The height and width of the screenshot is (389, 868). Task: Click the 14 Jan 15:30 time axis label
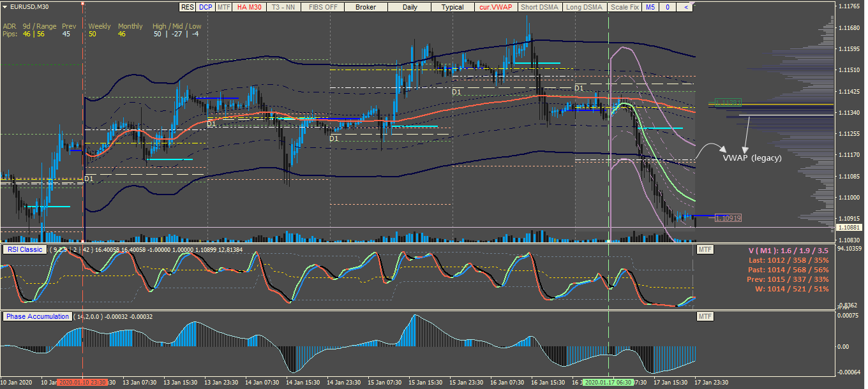[302, 383]
